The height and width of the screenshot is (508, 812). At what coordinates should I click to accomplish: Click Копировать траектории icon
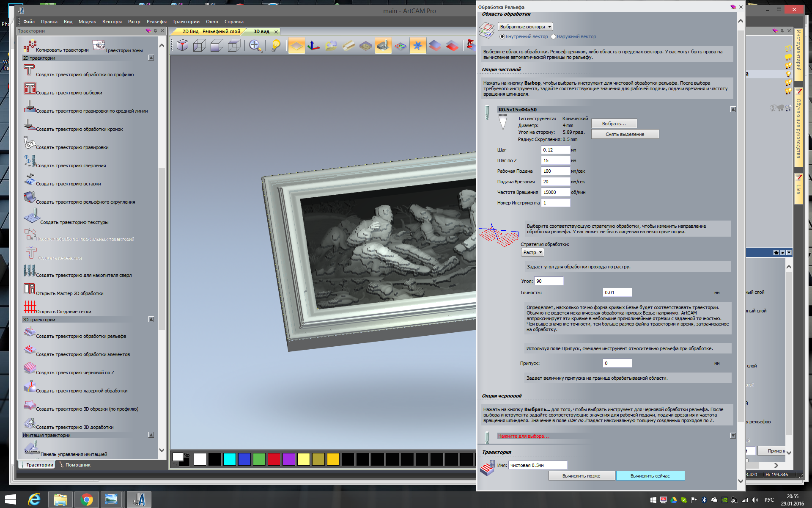30,46
